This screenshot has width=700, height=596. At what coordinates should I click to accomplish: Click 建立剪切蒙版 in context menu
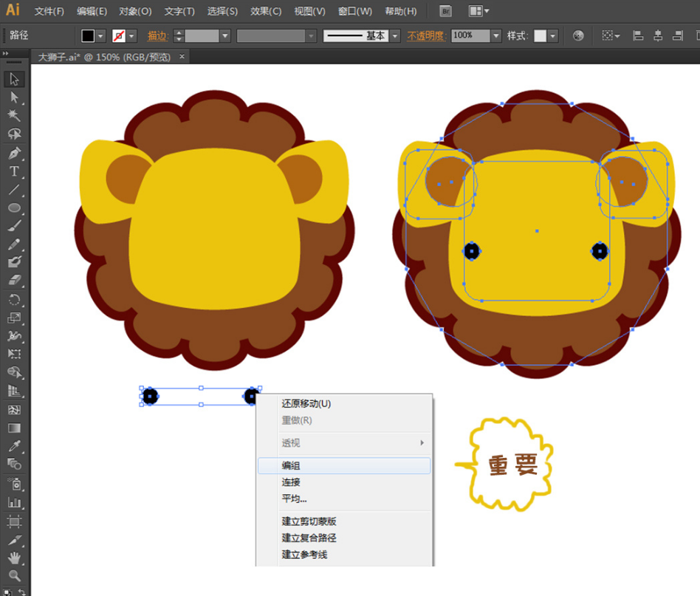[309, 521]
